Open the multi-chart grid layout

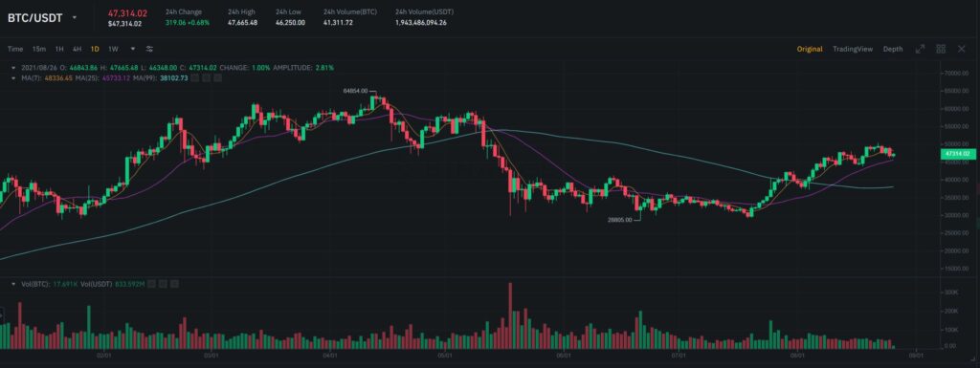[942, 49]
